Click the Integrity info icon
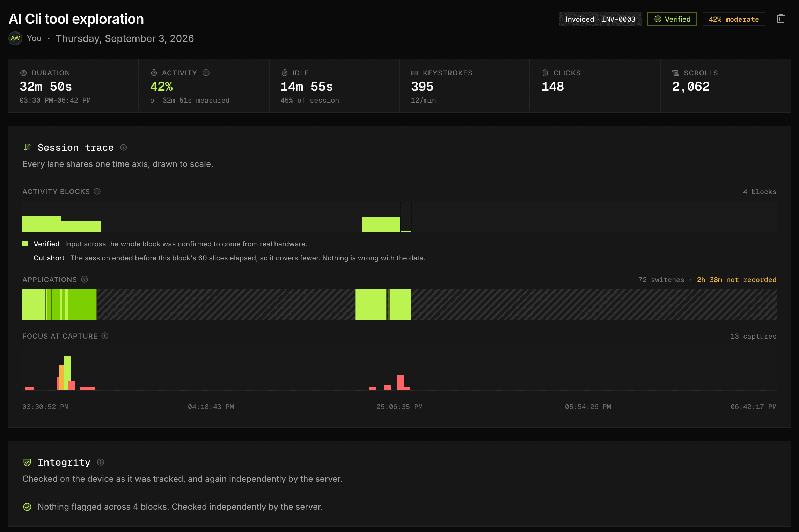Image resolution: width=799 pixels, height=532 pixels. click(x=101, y=462)
